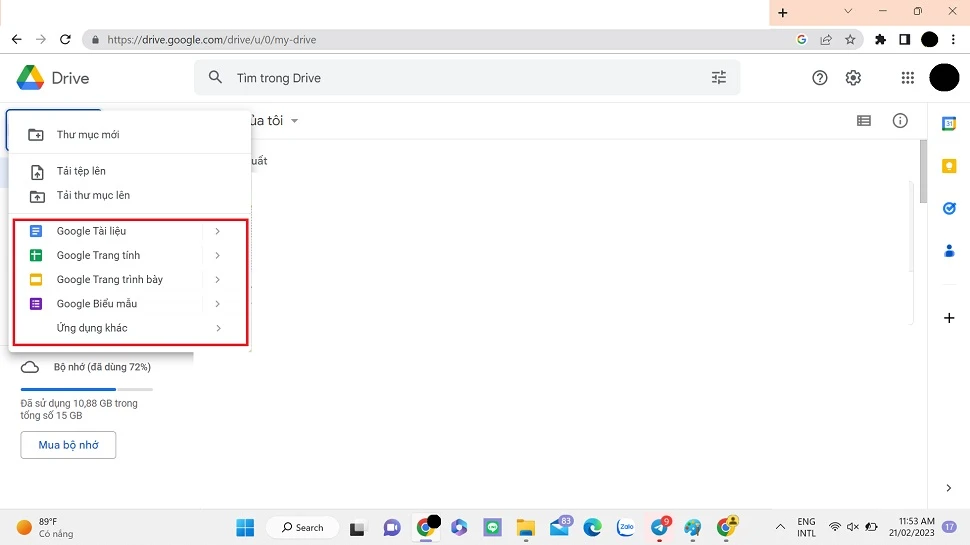Reload the page with the refresh icon
This screenshot has width=970, height=545.
coord(65,40)
